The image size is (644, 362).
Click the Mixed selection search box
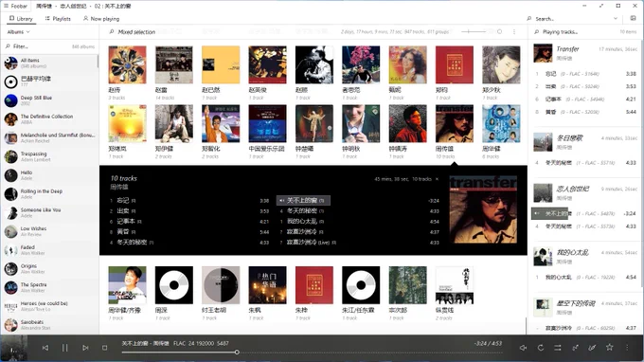tap(133, 31)
